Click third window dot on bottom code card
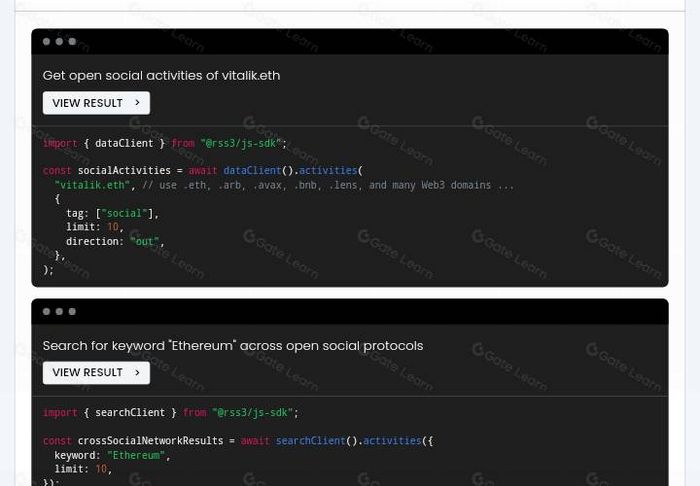The image size is (700, 486). click(x=72, y=312)
